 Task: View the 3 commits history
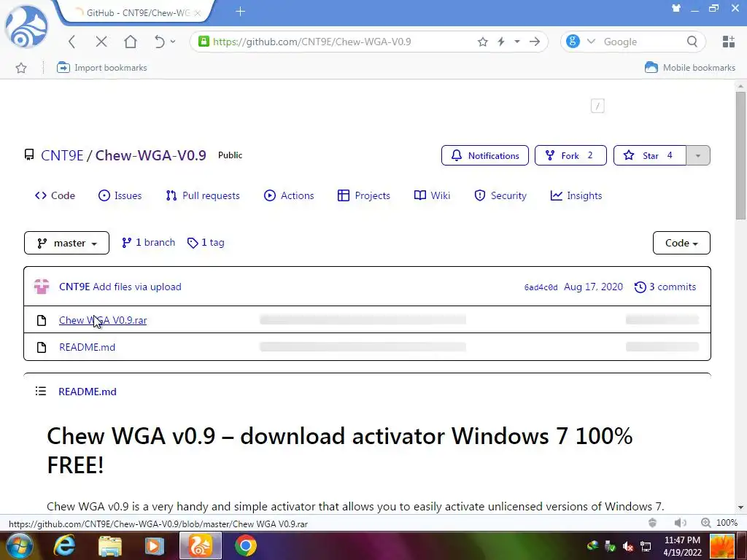pos(665,287)
